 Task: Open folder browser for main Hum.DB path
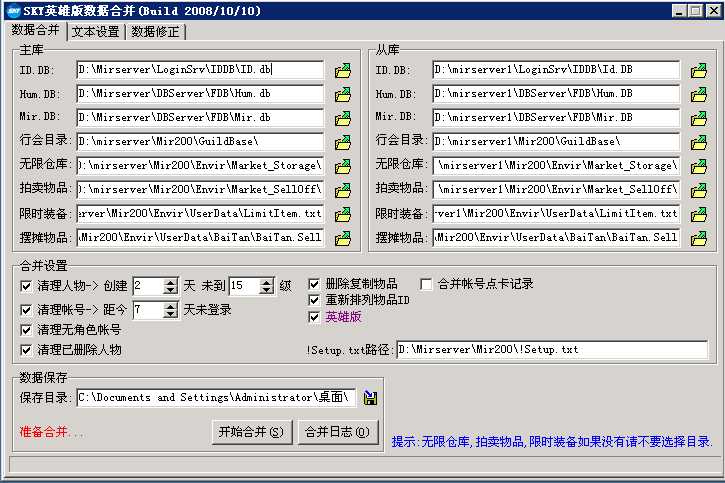click(x=343, y=95)
